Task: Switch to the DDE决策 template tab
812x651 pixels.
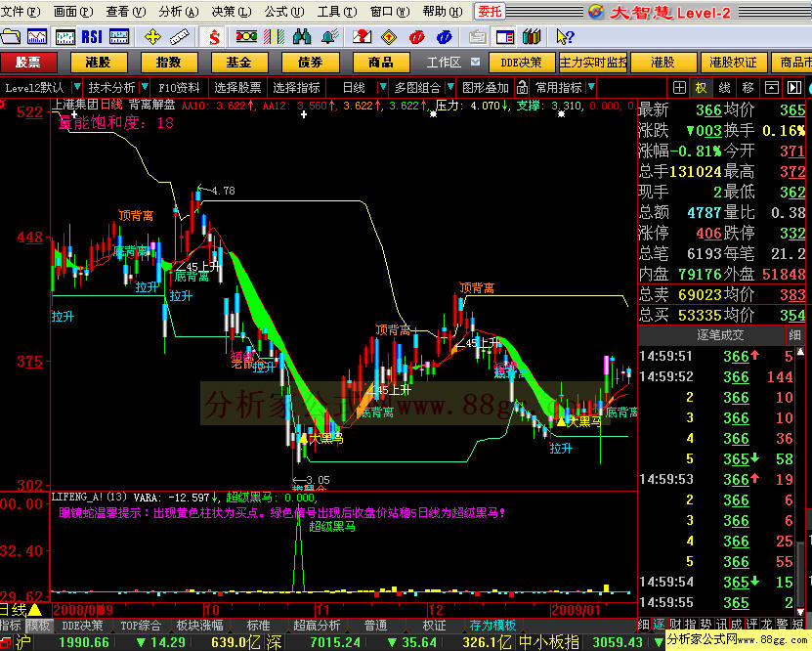Action: (82, 626)
